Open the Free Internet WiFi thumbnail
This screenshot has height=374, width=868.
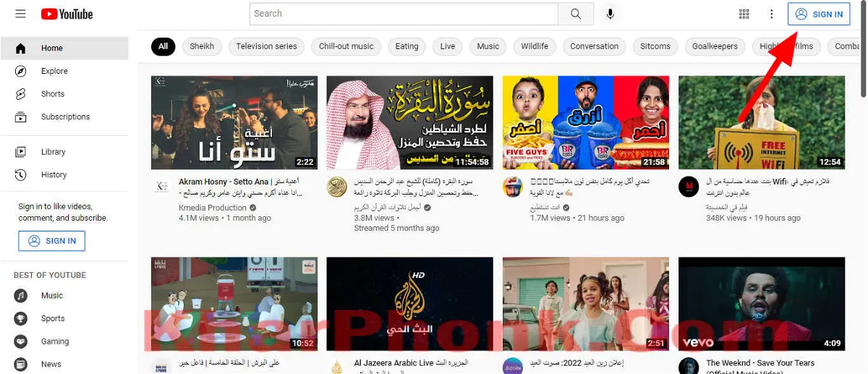(x=762, y=123)
